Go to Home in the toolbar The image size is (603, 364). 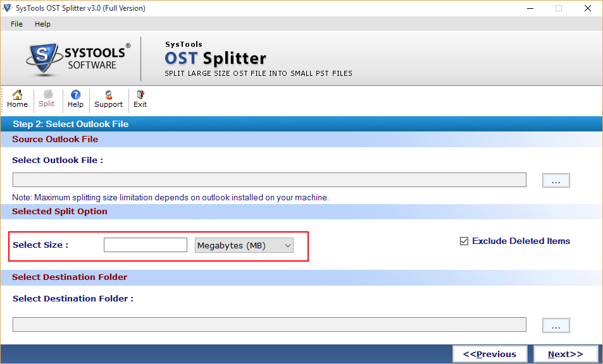[x=17, y=99]
